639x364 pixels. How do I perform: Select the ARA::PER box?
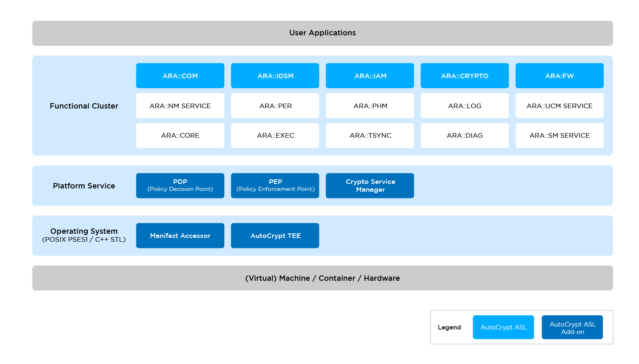pyautogui.click(x=275, y=106)
